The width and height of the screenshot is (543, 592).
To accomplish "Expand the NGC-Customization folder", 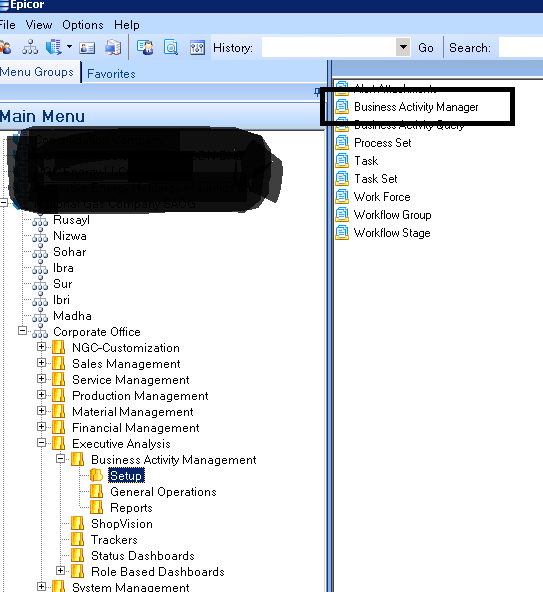I will pyautogui.click(x=42, y=347).
